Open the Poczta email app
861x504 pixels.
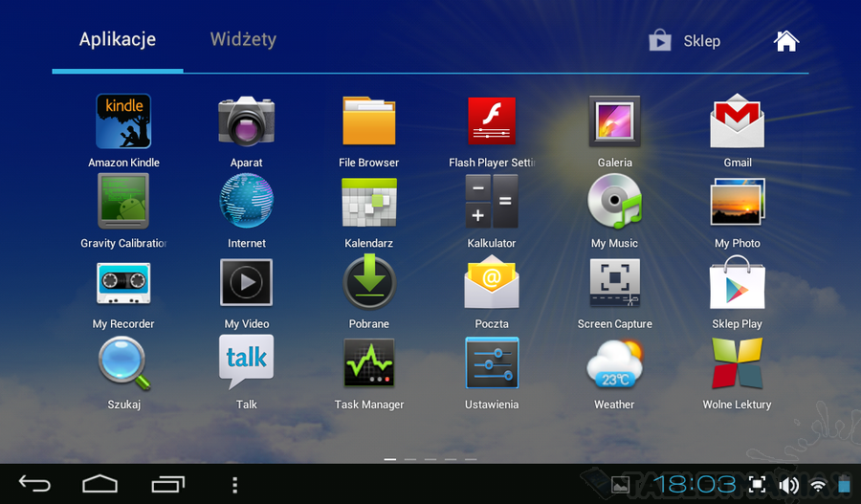(x=492, y=282)
